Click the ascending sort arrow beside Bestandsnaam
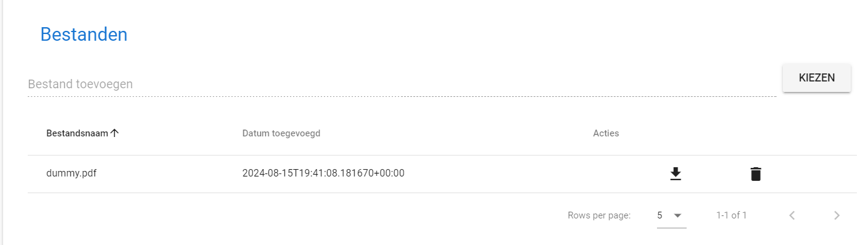The height and width of the screenshot is (245, 868). [x=114, y=133]
